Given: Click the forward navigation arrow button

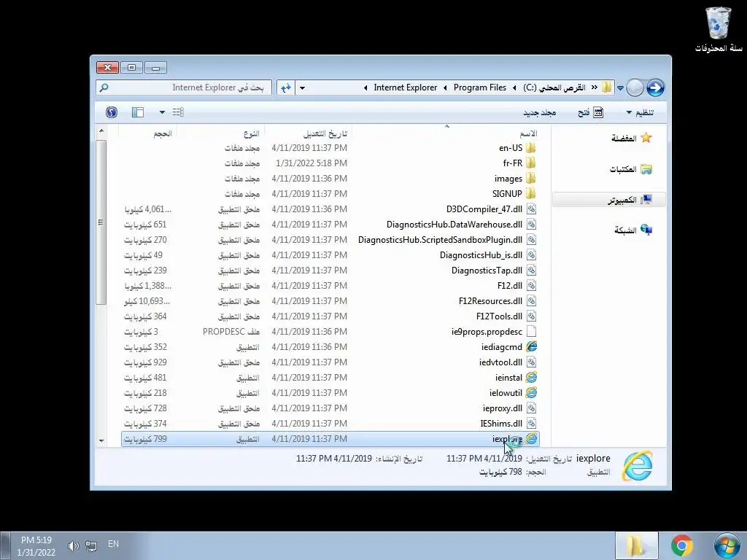Looking at the screenshot, I should tap(655, 87).
